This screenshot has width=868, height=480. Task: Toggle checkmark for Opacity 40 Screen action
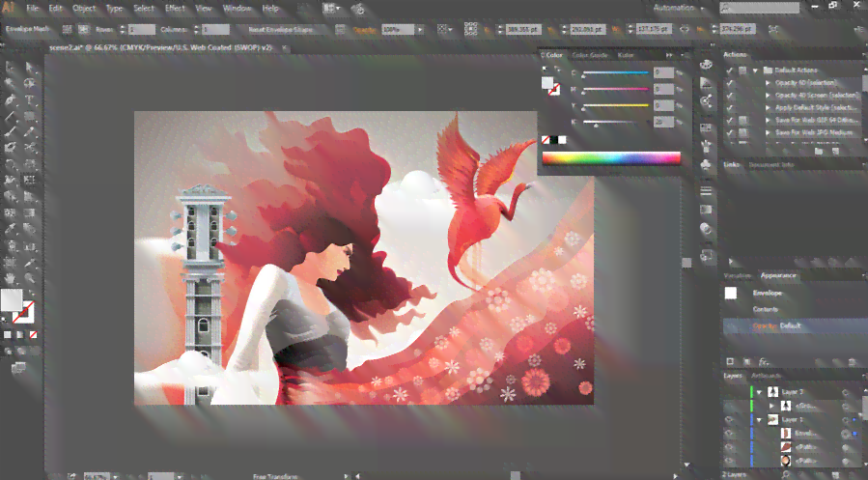tap(730, 96)
